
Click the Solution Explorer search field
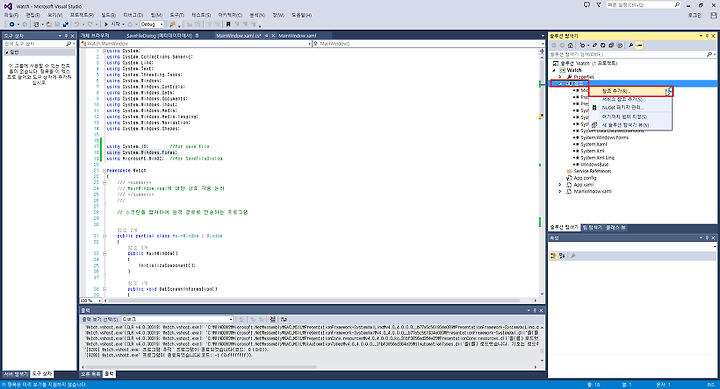pyautogui.click(x=632, y=54)
